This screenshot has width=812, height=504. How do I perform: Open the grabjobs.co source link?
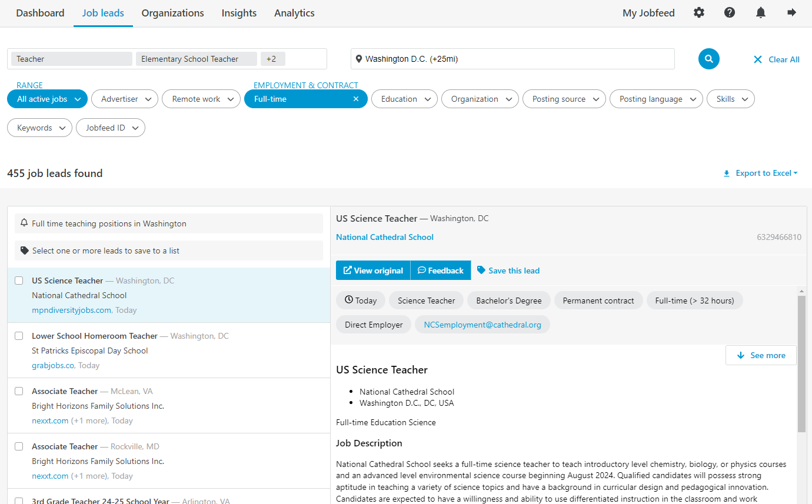pos(53,365)
